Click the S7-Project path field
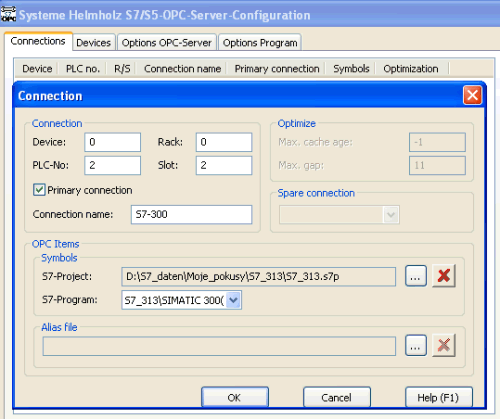500x419 pixels. point(259,276)
